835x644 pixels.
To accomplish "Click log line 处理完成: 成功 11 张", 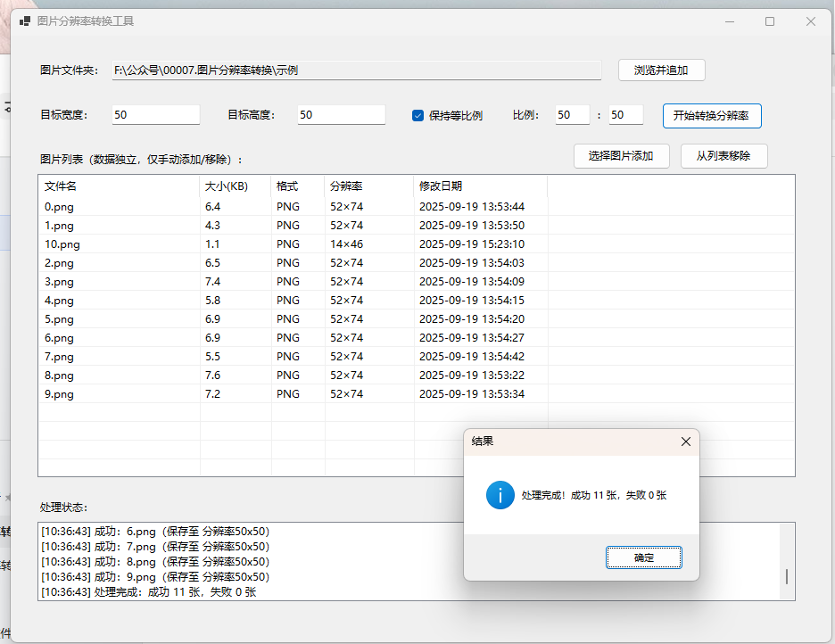I will tap(149, 592).
